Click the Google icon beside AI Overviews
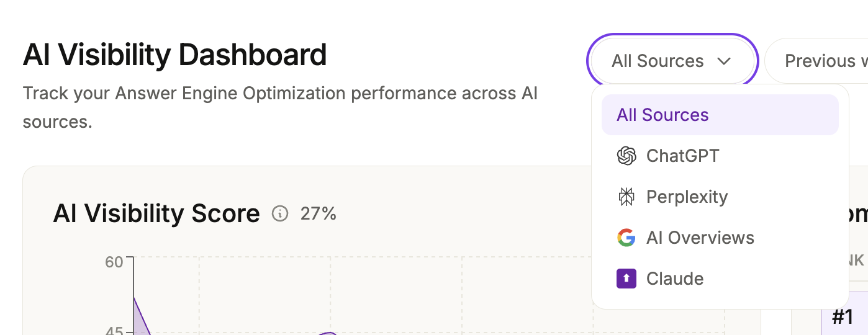The image size is (868, 335). coord(626,238)
